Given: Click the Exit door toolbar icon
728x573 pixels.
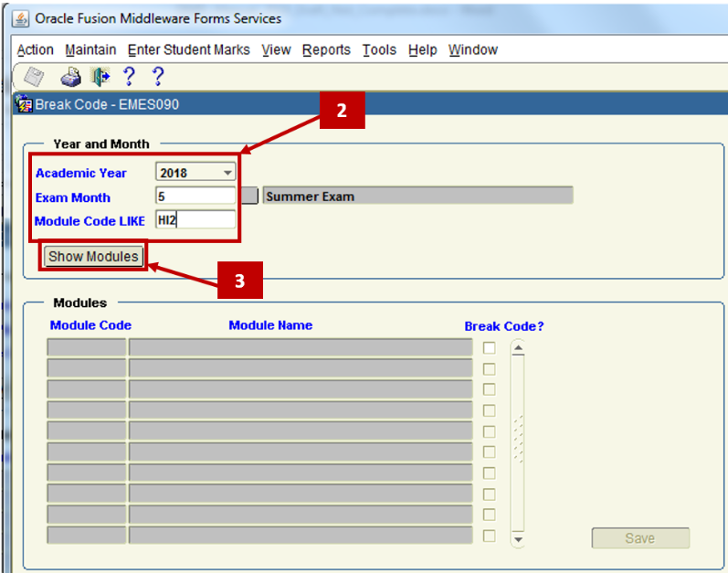Looking at the screenshot, I should pyautogui.click(x=100, y=77).
